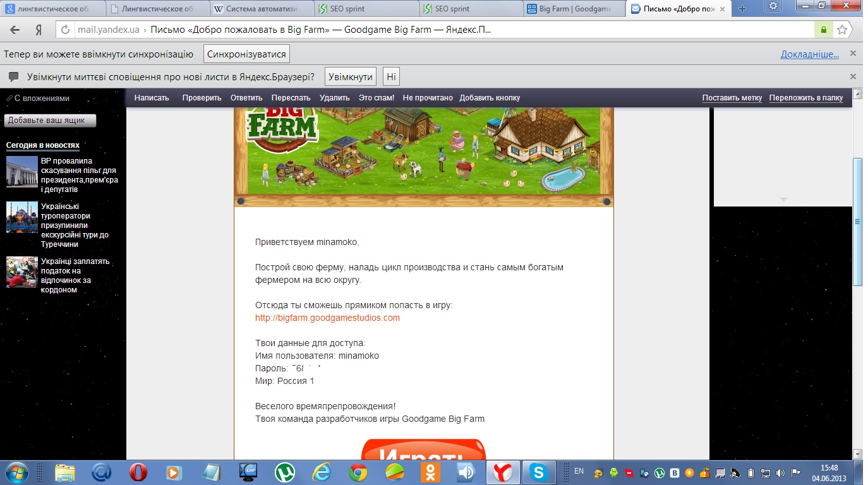Follow the bigfarm.goodgamestudios.com link
Viewport: 868px width, 485px height.
(x=327, y=318)
